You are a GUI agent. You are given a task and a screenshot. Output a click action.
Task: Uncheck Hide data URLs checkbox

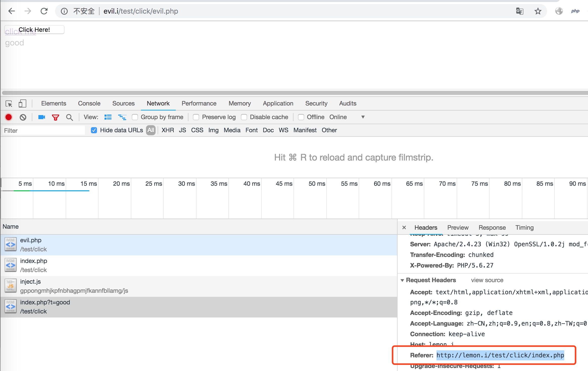click(x=94, y=130)
